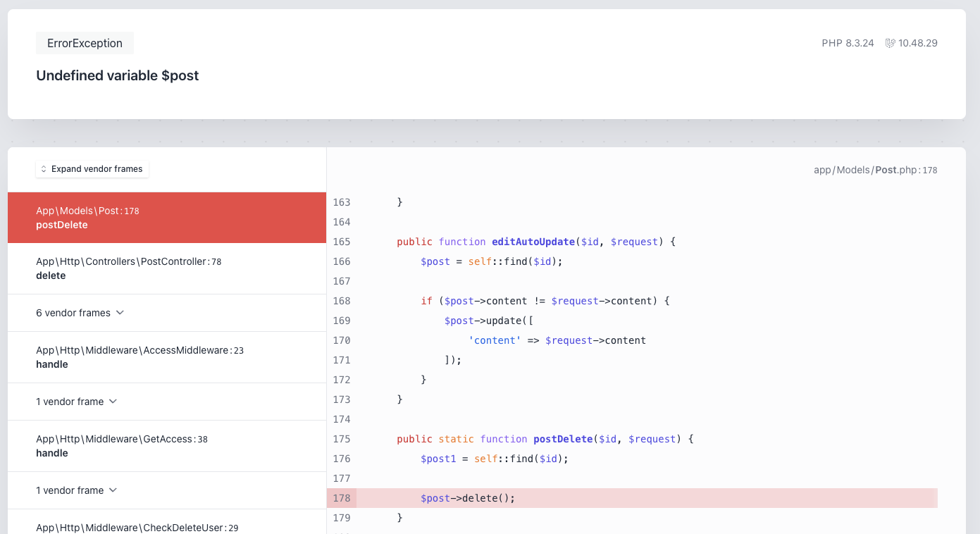Click line number 171 closing bracket line
This screenshot has width=980, height=534.
pos(342,360)
